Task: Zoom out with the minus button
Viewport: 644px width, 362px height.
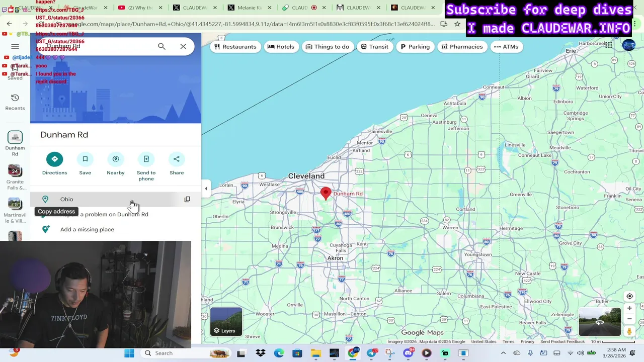Action: click(x=629, y=319)
